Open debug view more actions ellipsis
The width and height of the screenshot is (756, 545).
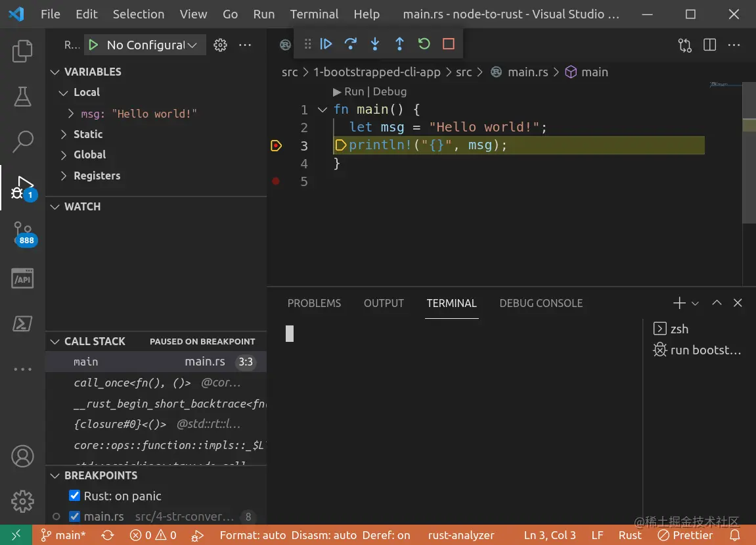tap(245, 45)
